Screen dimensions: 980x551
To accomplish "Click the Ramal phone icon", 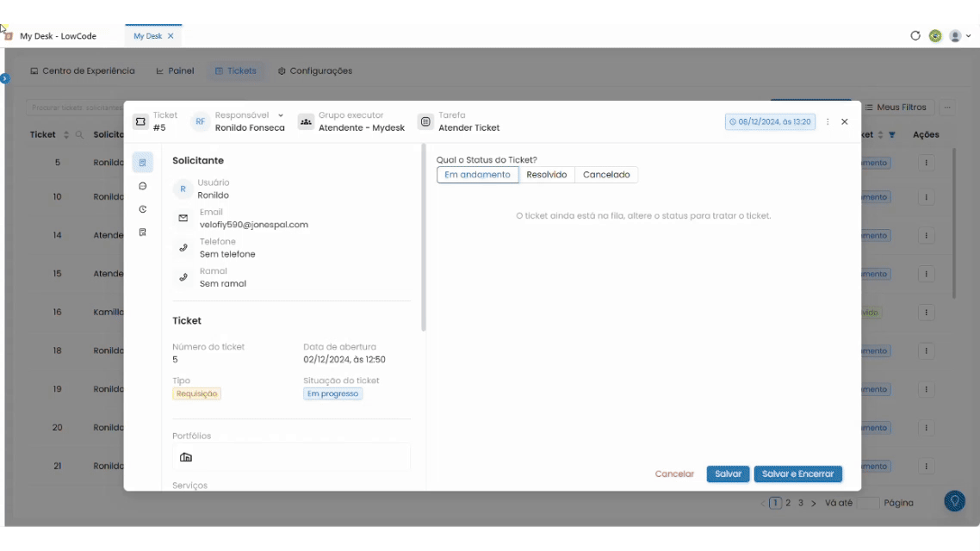I will tap(183, 277).
